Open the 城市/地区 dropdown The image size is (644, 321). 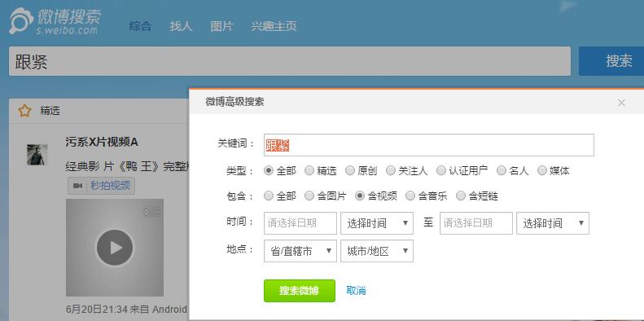click(x=377, y=251)
